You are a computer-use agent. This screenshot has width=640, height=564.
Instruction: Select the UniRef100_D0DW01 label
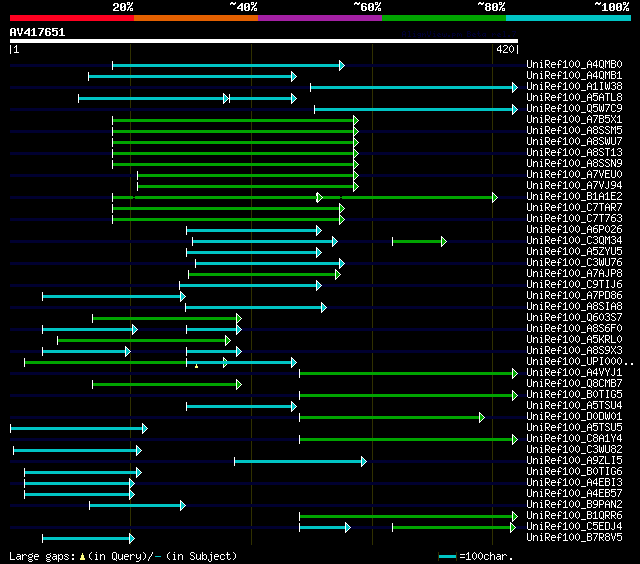(x=574, y=417)
